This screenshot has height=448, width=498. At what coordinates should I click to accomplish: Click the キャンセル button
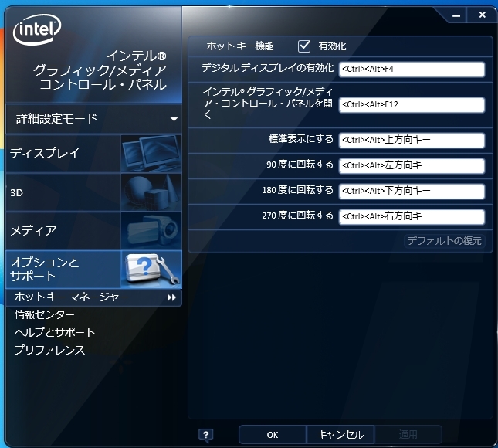coord(340,435)
